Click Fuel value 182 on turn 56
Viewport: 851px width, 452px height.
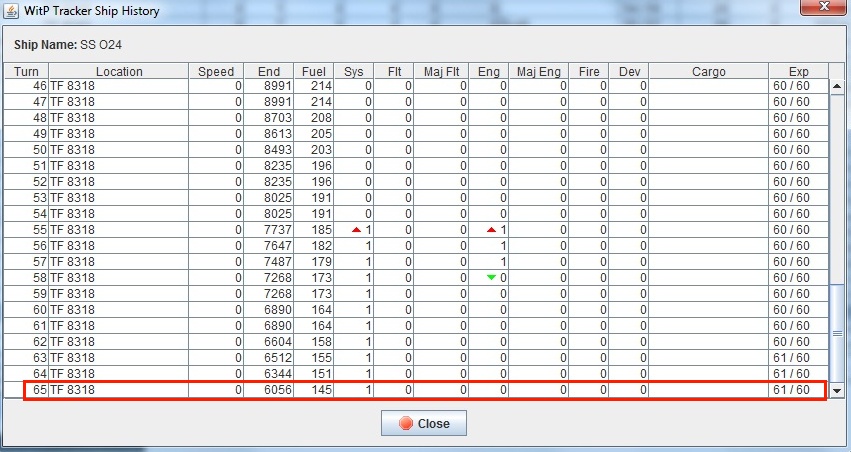click(x=321, y=246)
